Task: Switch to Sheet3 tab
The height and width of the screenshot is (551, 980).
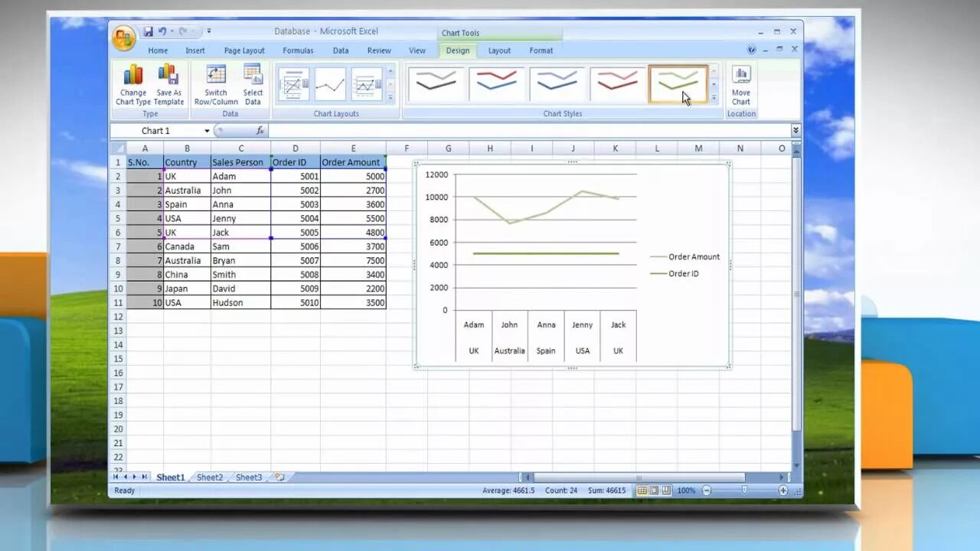Action: [248, 478]
